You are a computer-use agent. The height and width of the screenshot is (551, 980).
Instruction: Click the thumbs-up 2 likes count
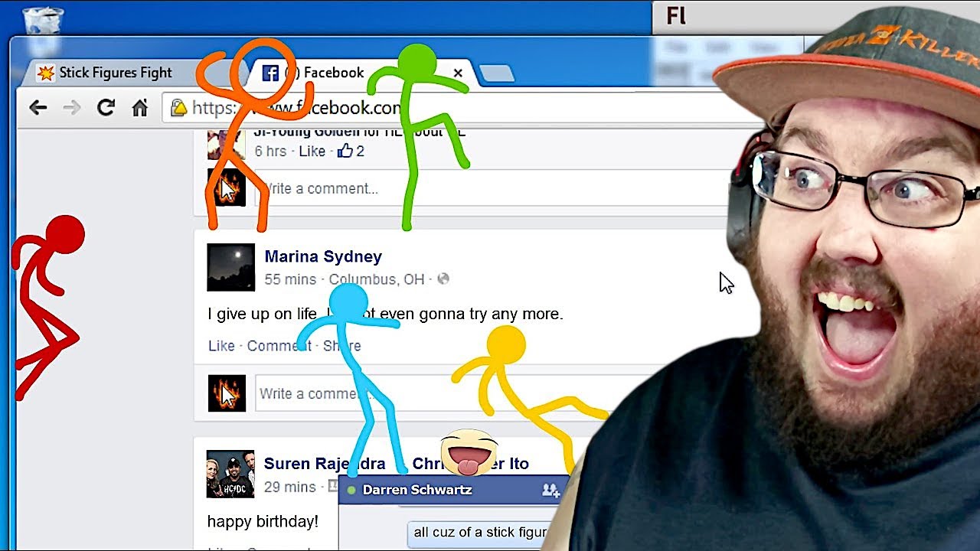351,151
